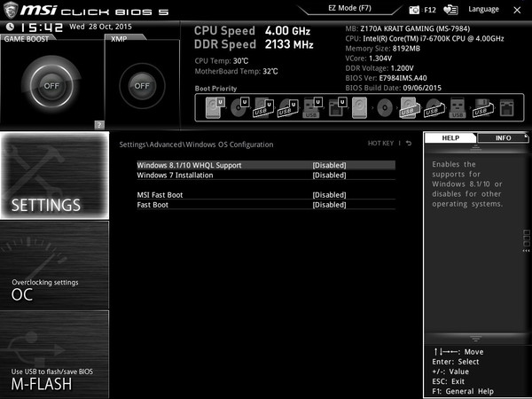Select the UEFI USB key boot icon
Screen dimensions: 532x399
312,107
